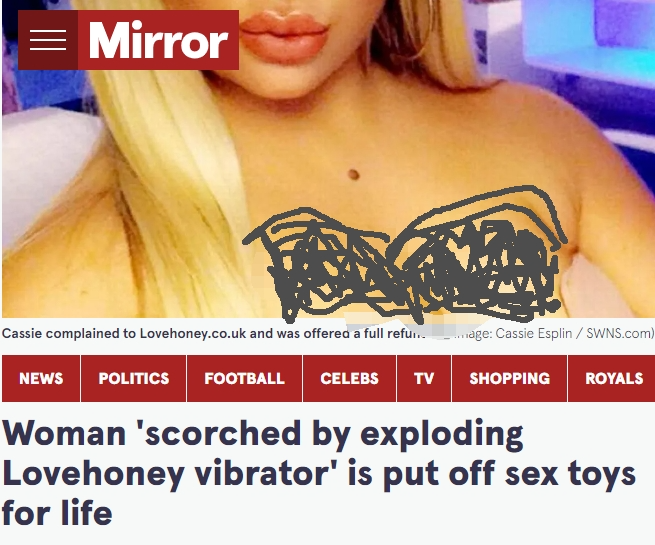The width and height of the screenshot is (655, 545).
Task: Click the word 'Woman' in the headline
Action: tap(64, 433)
